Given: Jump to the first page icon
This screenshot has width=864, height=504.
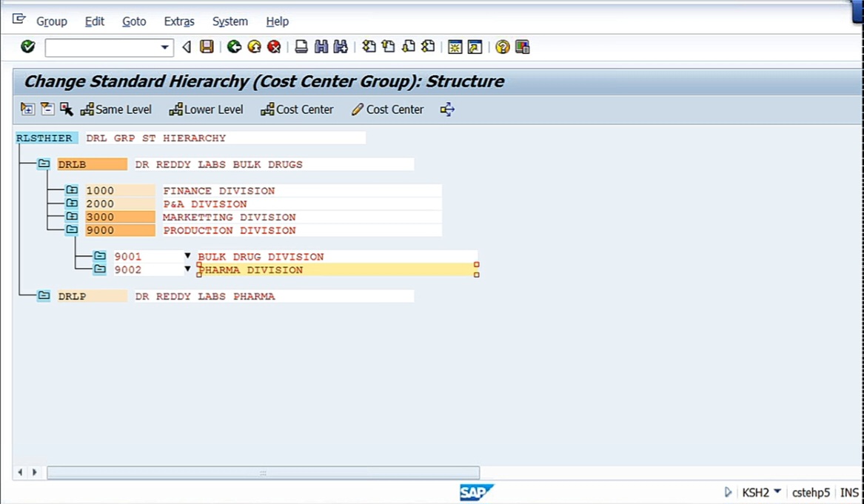Looking at the screenshot, I should (x=369, y=47).
